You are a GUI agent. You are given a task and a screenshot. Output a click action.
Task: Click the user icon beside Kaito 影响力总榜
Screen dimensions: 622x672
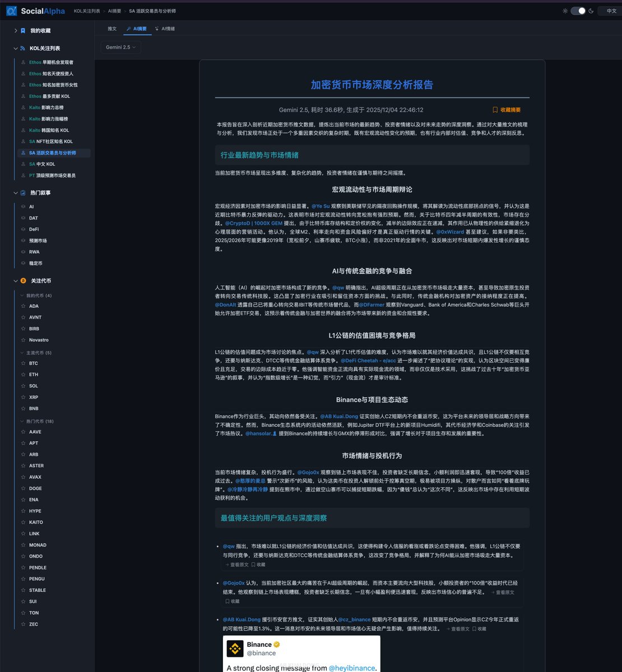point(23,108)
